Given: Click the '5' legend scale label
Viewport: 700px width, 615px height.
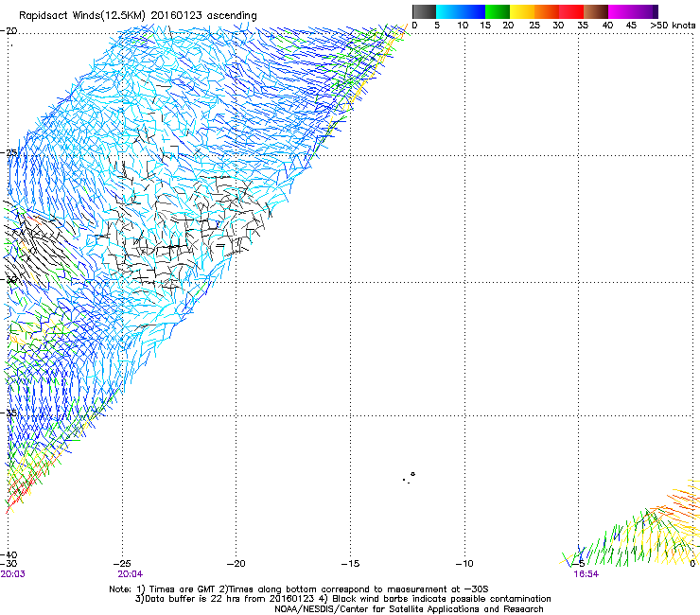Looking at the screenshot, I should coord(437,26).
